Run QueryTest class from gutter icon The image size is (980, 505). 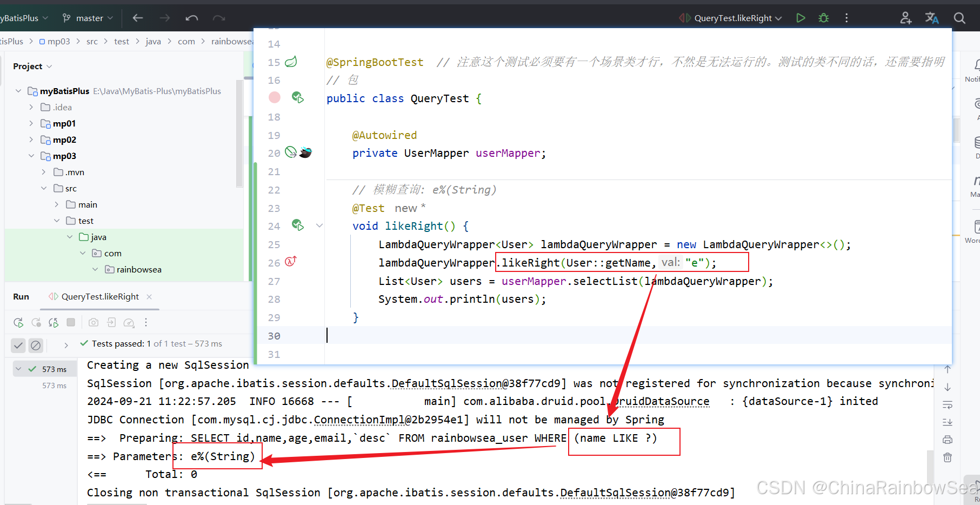click(297, 97)
